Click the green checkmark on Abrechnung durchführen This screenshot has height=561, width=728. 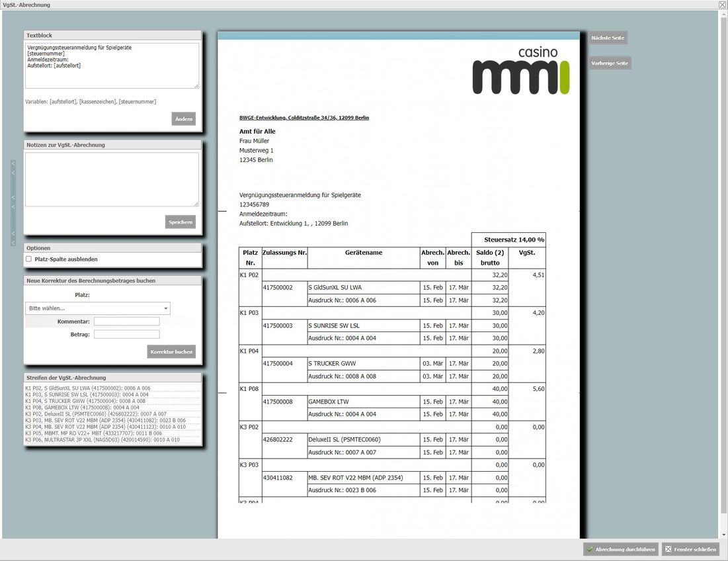[590, 549]
